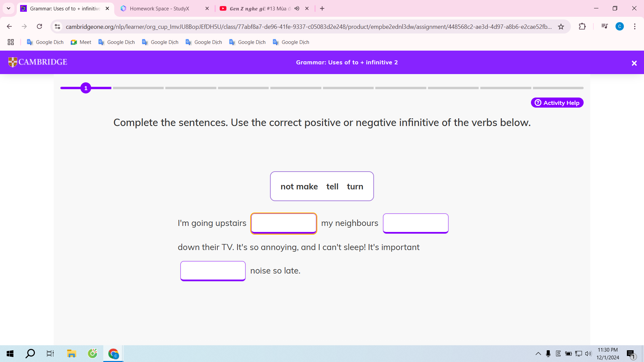Click the Cambridge logo icon

click(11, 62)
